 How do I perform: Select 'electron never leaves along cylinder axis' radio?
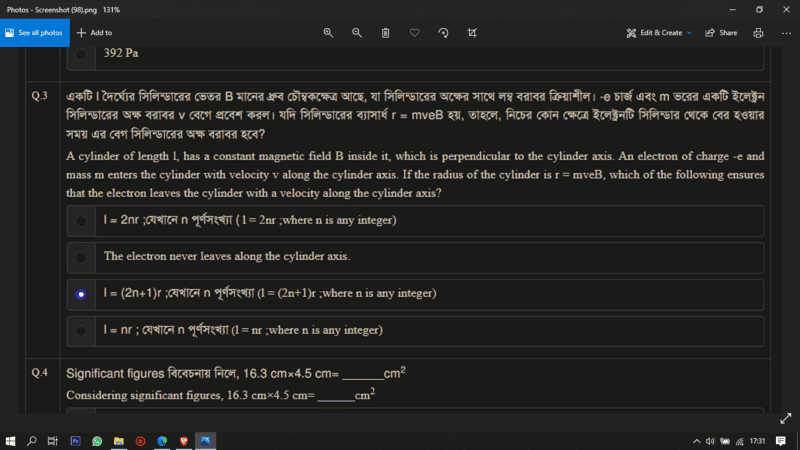81,258
